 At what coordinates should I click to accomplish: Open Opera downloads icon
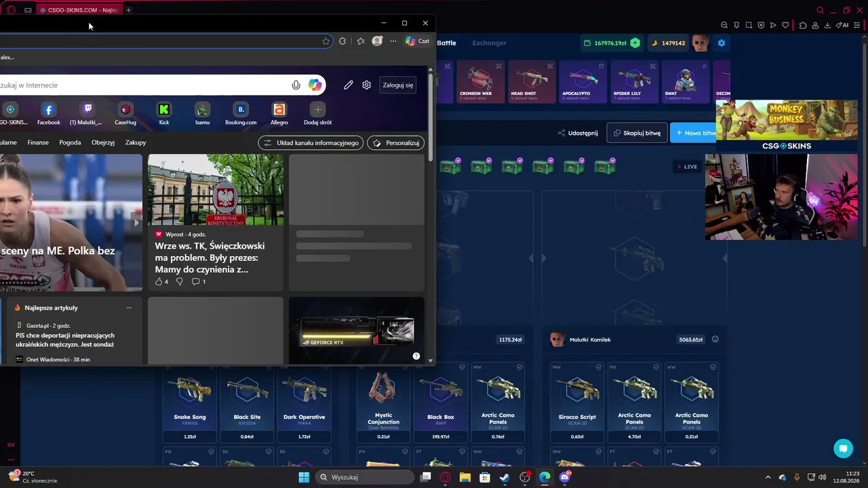[828, 25]
